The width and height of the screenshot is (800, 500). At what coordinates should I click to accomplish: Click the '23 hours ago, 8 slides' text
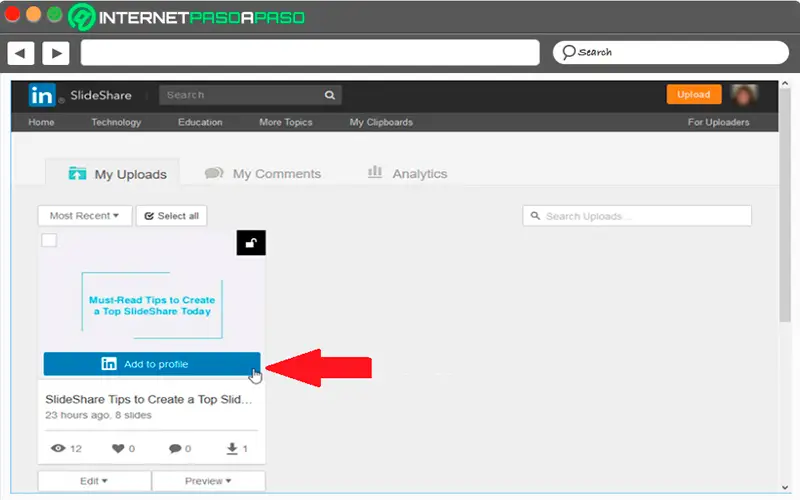tap(98, 415)
